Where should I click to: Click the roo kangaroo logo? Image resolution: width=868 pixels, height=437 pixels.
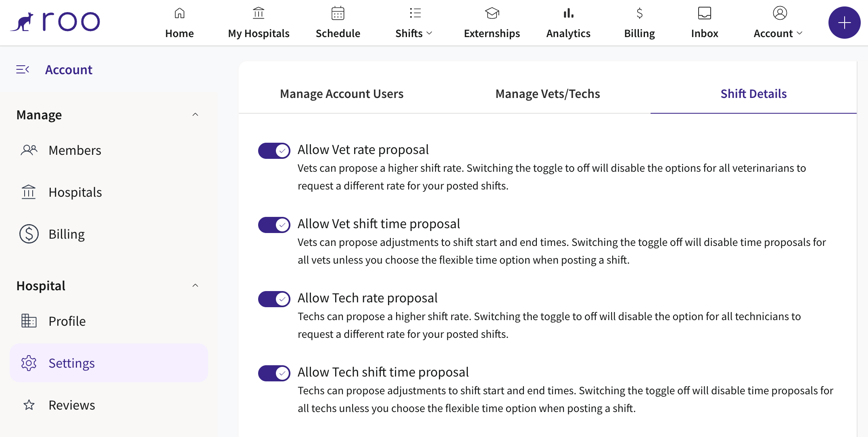tap(55, 22)
